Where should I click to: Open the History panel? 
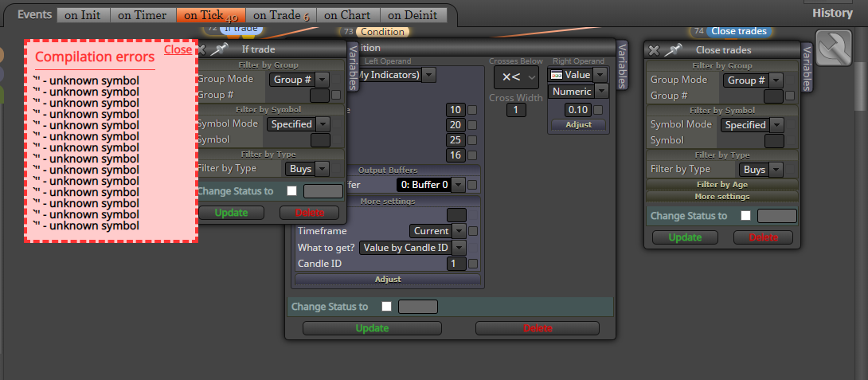pyautogui.click(x=833, y=13)
